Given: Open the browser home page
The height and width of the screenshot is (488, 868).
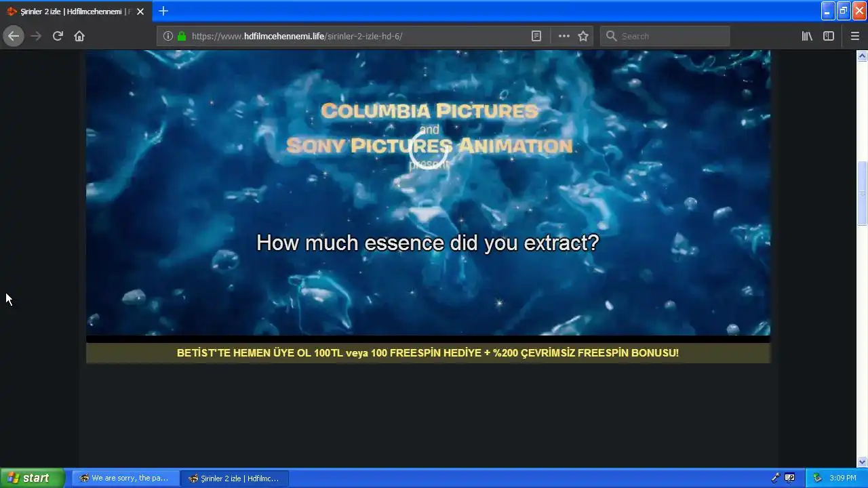Looking at the screenshot, I should (79, 36).
